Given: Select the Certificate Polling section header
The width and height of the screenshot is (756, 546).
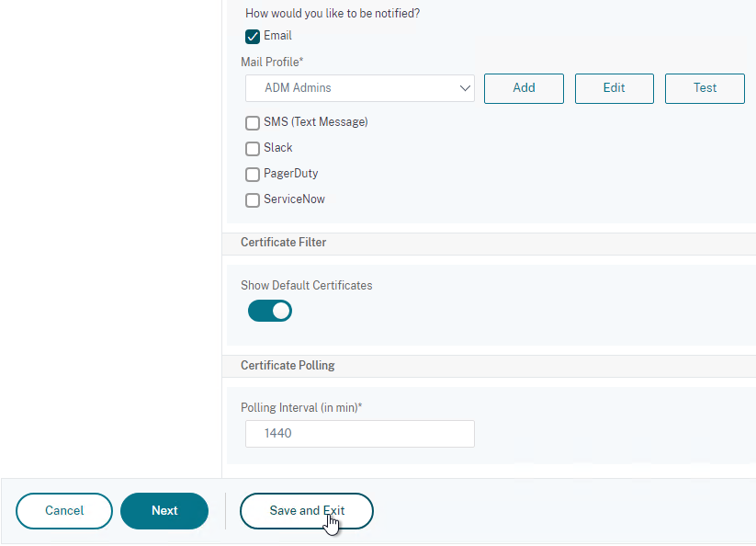Looking at the screenshot, I should point(288,365).
